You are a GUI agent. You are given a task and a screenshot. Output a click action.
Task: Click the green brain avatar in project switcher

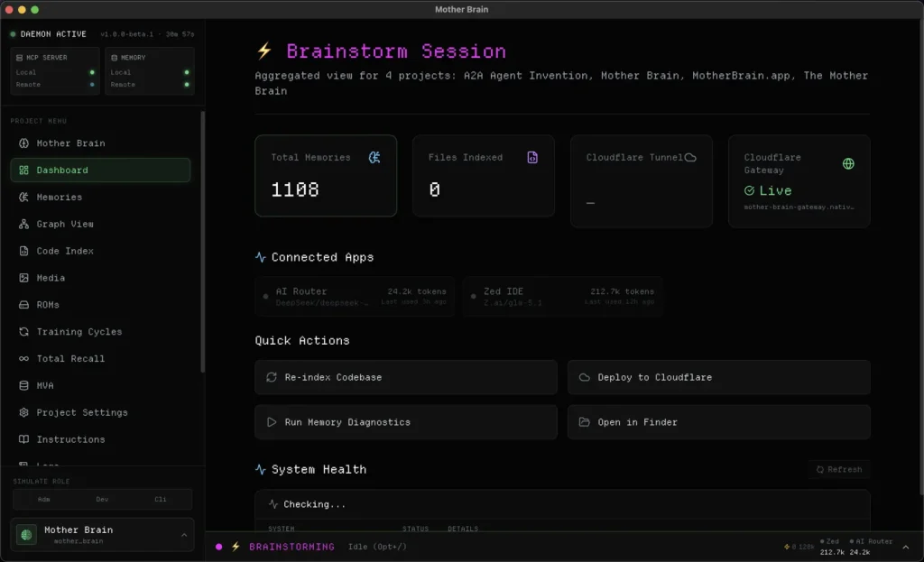tap(26, 534)
